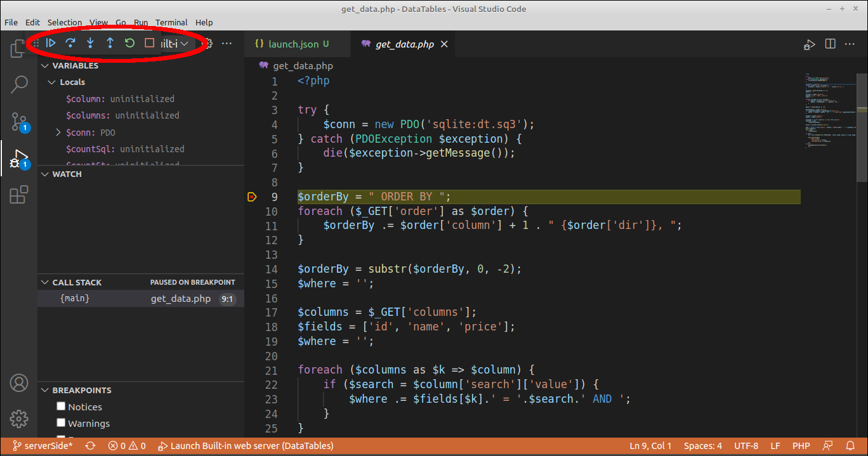The image size is (868, 456).
Task: Restart the debug session
Action: coord(129,43)
